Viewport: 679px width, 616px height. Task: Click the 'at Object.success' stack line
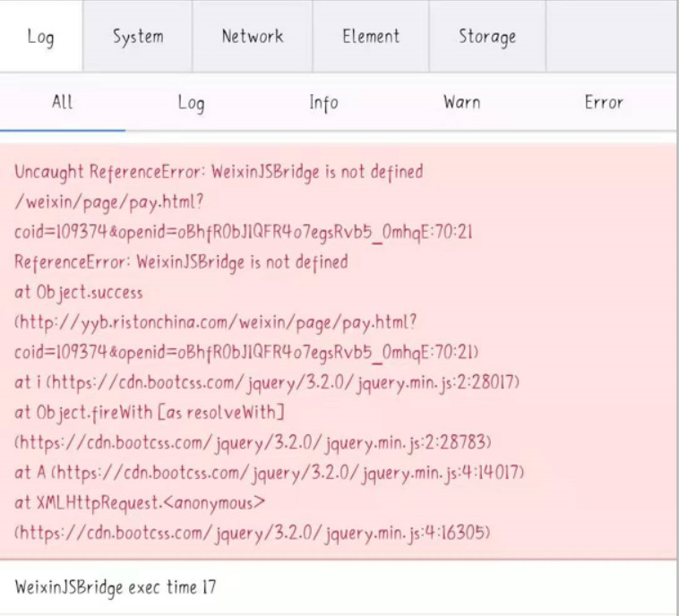tap(79, 293)
